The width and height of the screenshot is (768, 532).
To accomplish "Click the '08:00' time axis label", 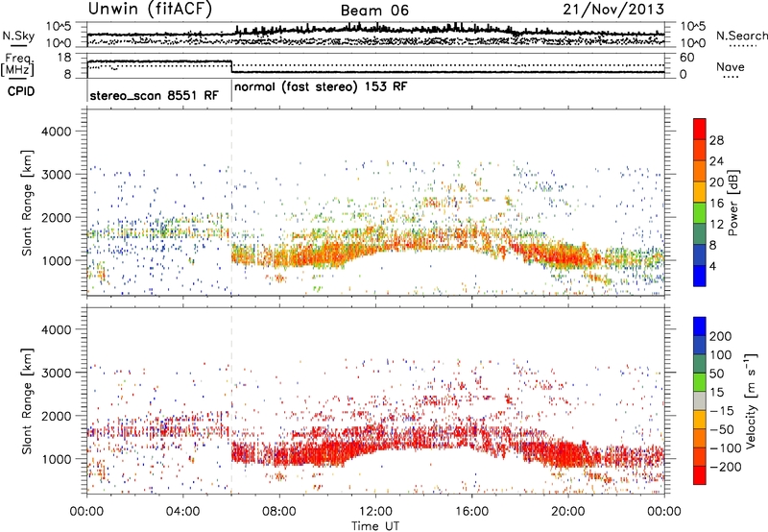I will pos(278,512).
